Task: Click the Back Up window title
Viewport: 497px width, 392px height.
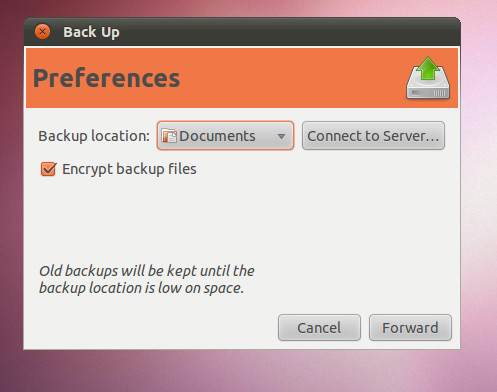Action: 91,32
